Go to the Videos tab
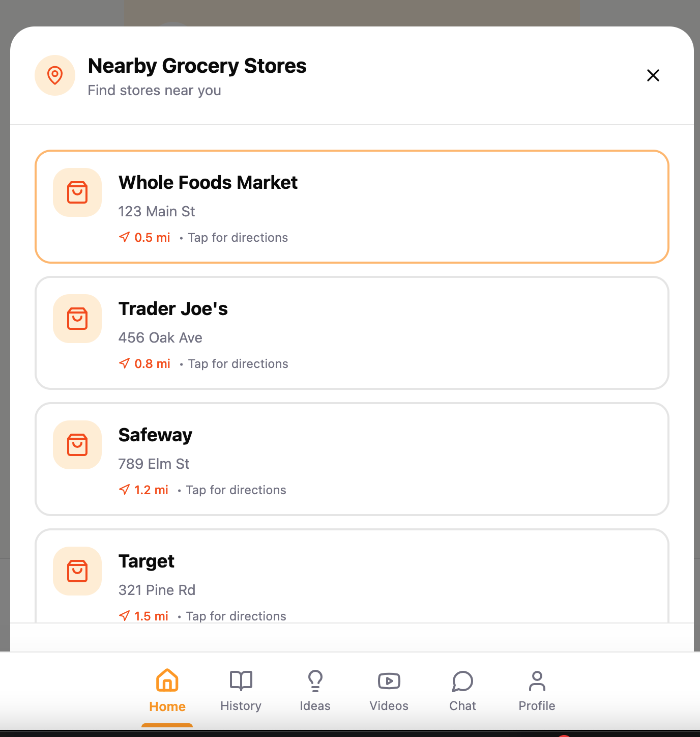This screenshot has height=737, width=700. [389, 691]
